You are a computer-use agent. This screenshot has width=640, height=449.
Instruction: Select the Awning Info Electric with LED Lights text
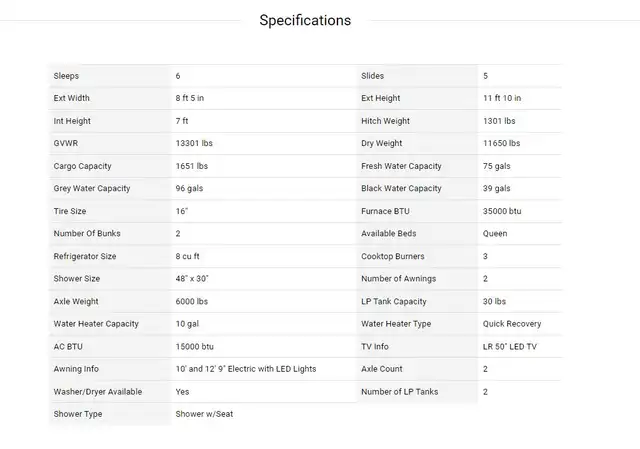(272, 369)
